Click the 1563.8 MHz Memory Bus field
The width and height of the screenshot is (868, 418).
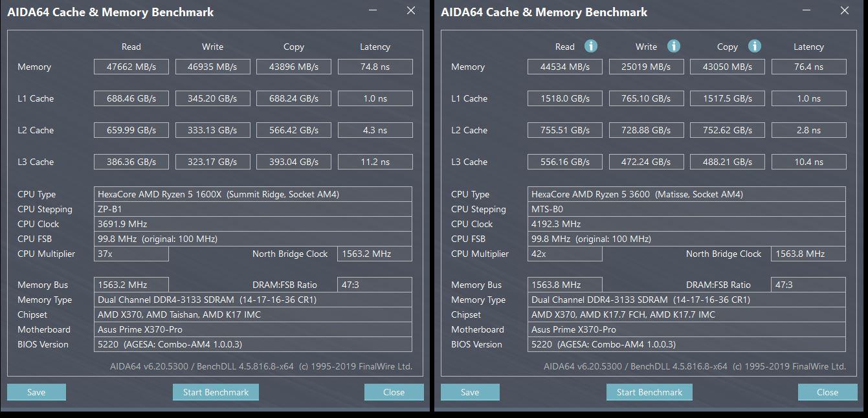tap(564, 285)
